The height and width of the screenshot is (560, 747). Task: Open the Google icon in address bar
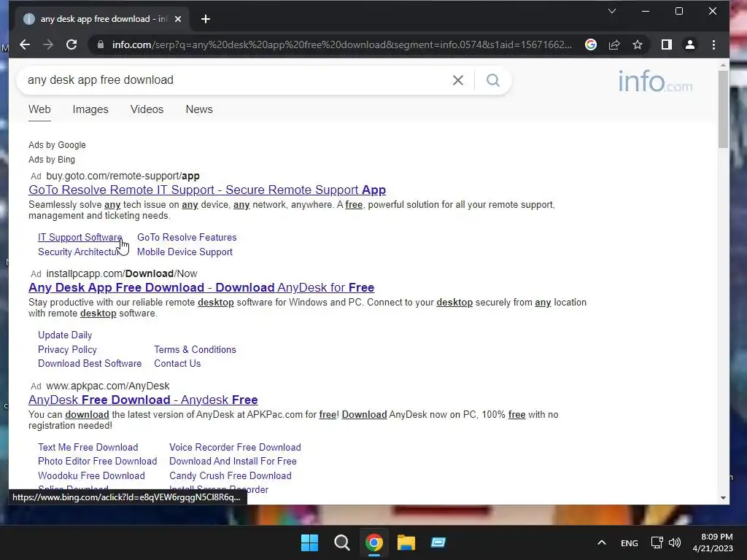[x=591, y=44]
